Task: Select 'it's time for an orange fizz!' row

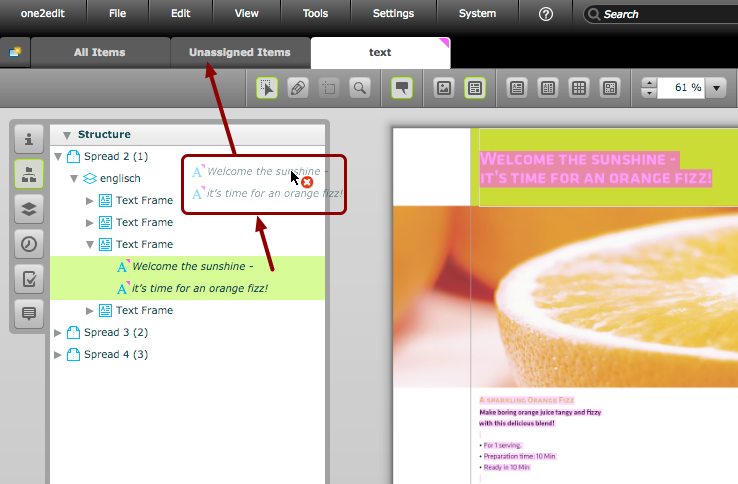Action: pos(187,288)
